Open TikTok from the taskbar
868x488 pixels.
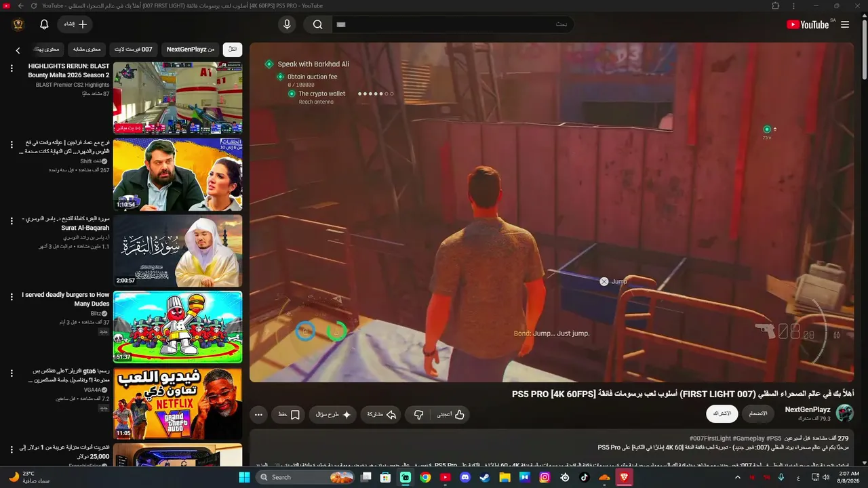(x=585, y=477)
